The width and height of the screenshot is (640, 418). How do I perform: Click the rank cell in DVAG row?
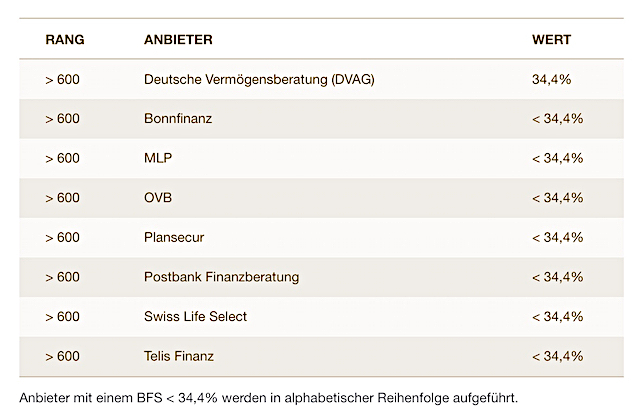(x=62, y=79)
